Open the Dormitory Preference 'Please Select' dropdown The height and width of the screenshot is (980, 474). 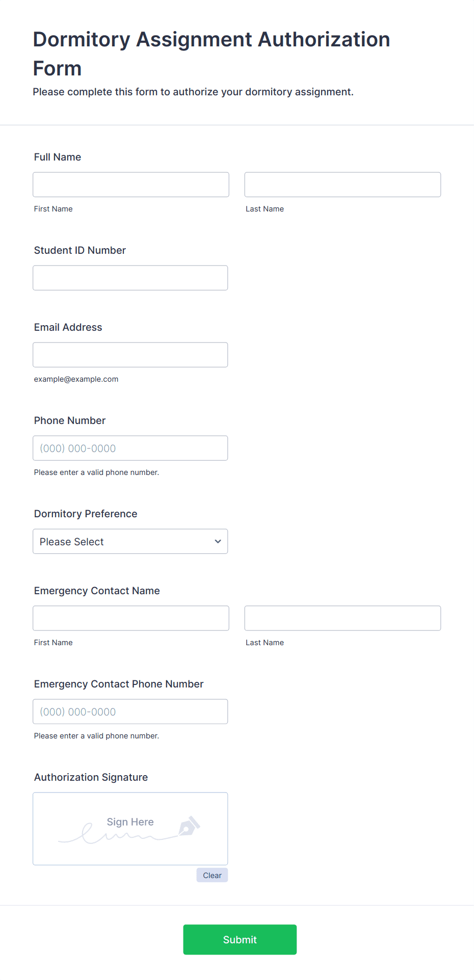(130, 541)
